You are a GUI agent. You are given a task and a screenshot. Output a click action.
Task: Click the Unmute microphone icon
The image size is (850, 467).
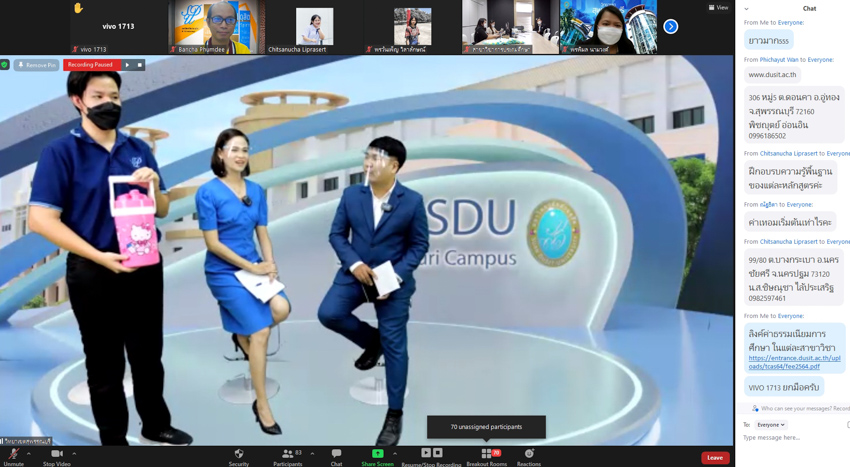tap(14, 454)
